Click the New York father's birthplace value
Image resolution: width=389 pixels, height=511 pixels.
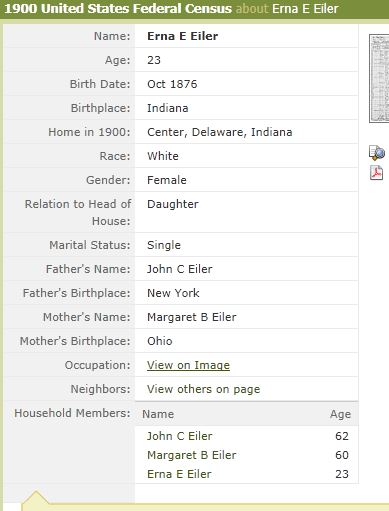point(173,293)
